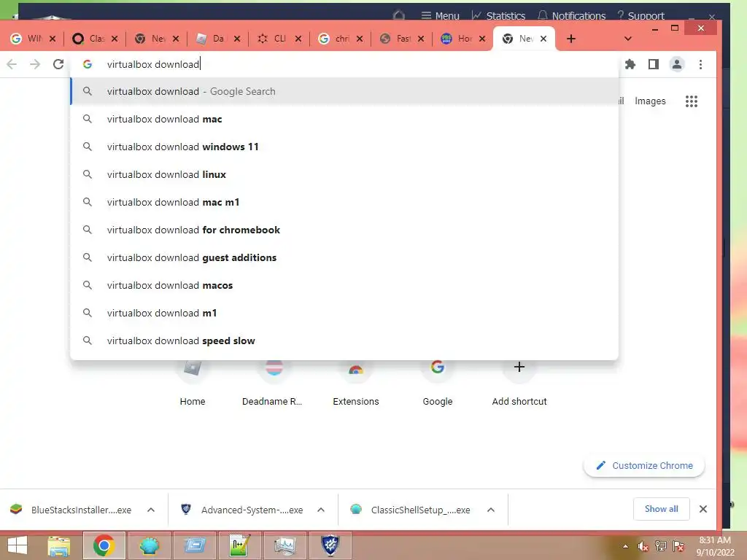747x560 pixels.
Task: Close the 'Fast' tab
Action: click(x=421, y=39)
